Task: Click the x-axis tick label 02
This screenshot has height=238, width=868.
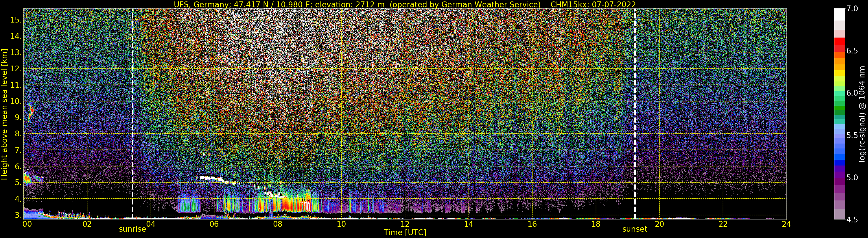Action: coord(87,224)
